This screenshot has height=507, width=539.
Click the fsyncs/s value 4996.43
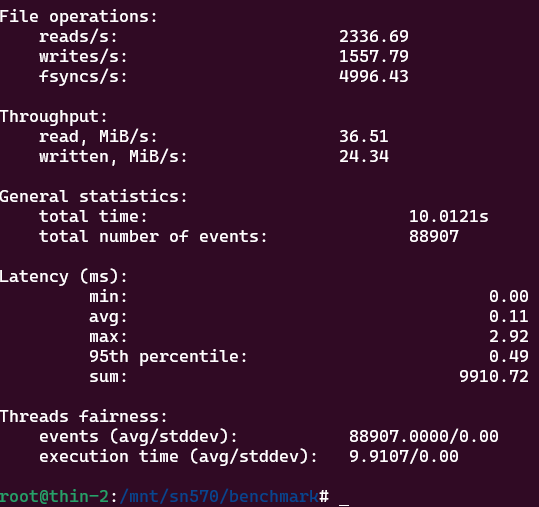point(374,76)
